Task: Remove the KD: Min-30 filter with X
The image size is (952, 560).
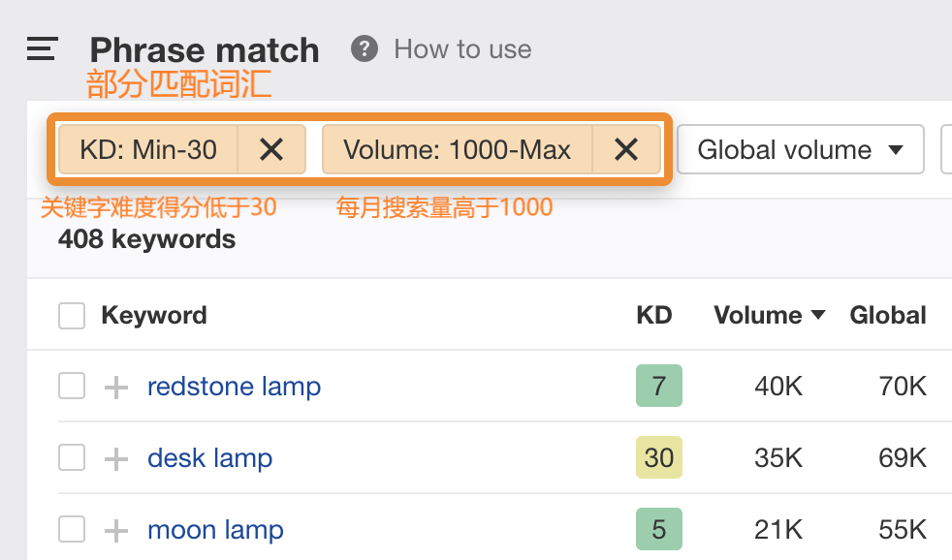Action: pyautogui.click(x=271, y=149)
